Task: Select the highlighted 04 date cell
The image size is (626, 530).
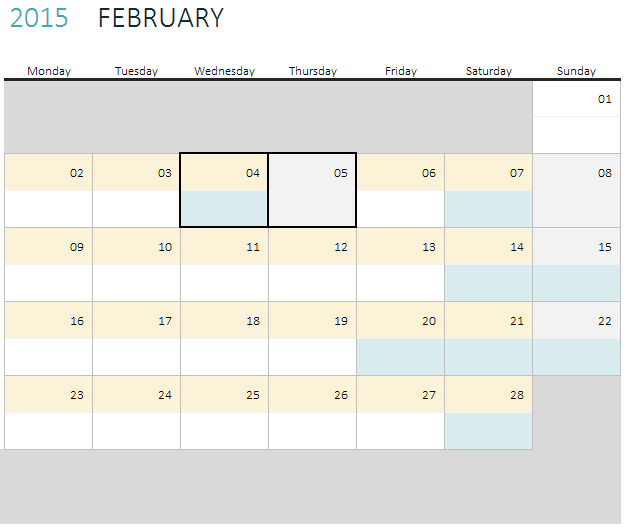Action: click(x=224, y=173)
